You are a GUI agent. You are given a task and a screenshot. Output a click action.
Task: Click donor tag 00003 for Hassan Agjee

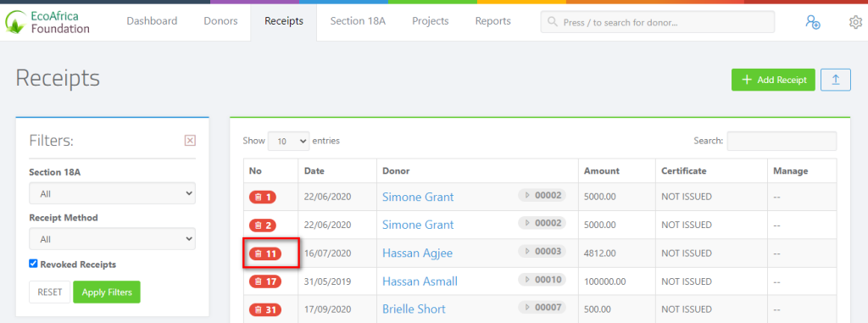(x=542, y=251)
